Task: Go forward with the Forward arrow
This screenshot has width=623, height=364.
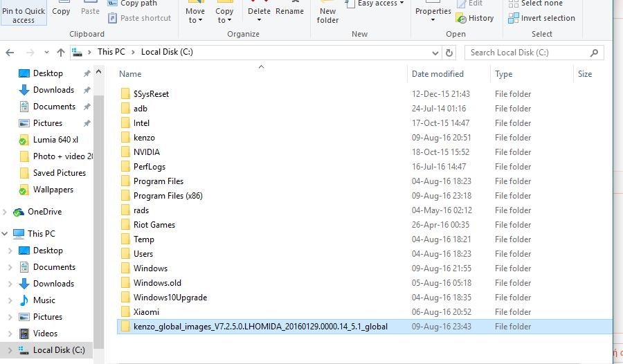Action: [x=30, y=53]
